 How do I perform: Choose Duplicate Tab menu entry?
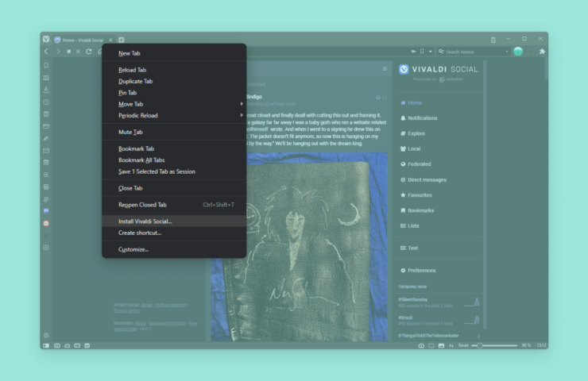pyautogui.click(x=174, y=81)
